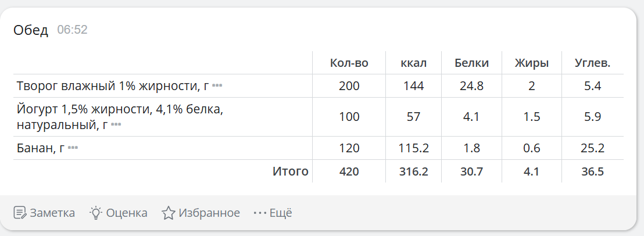This screenshot has height=236, width=644.
Task: Click the Оценка rating label
Action: click(x=127, y=213)
